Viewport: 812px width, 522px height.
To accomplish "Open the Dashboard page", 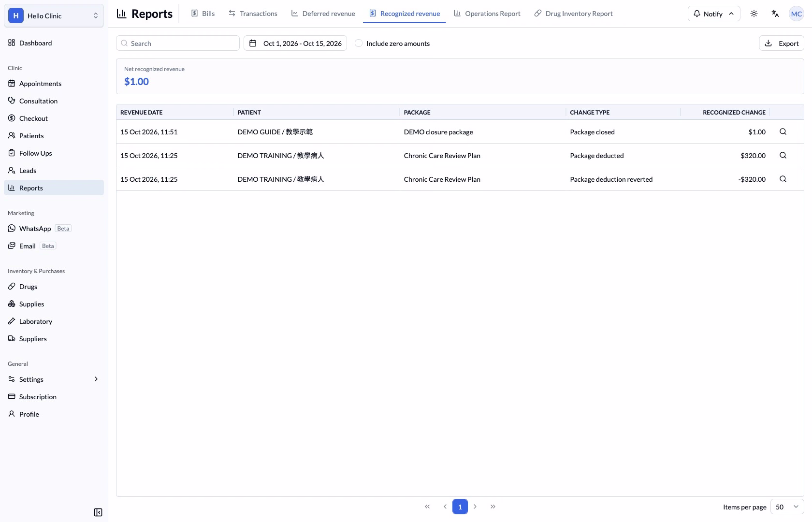I will pyautogui.click(x=54, y=43).
